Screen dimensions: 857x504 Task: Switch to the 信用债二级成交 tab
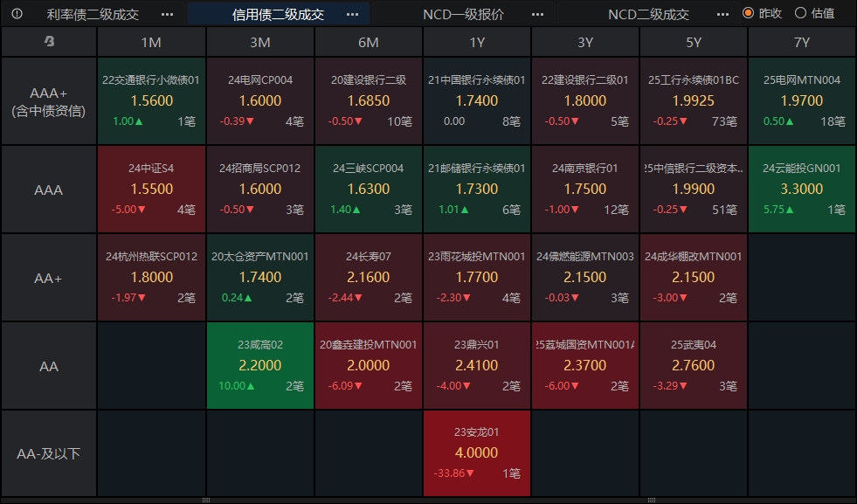[x=278, y=14]
